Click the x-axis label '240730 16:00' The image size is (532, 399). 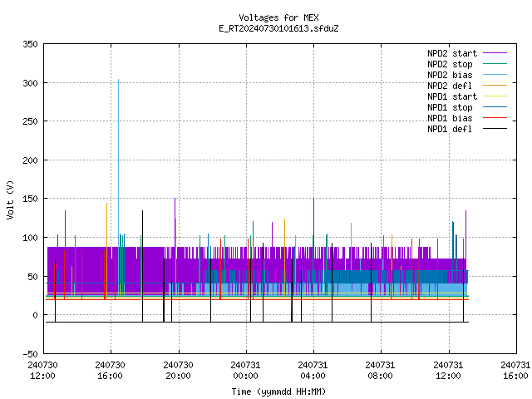coord(111,371)
